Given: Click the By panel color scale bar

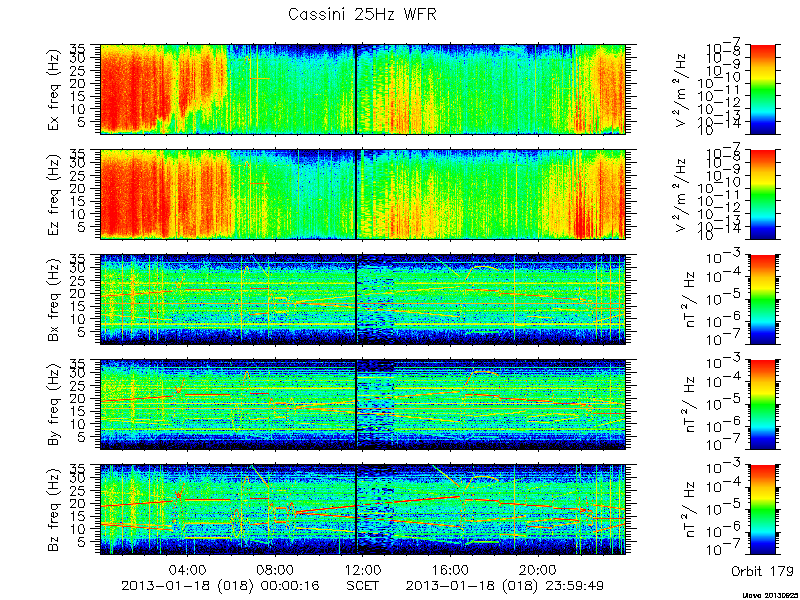Looking at the screenshot, I should coord(763,405).
